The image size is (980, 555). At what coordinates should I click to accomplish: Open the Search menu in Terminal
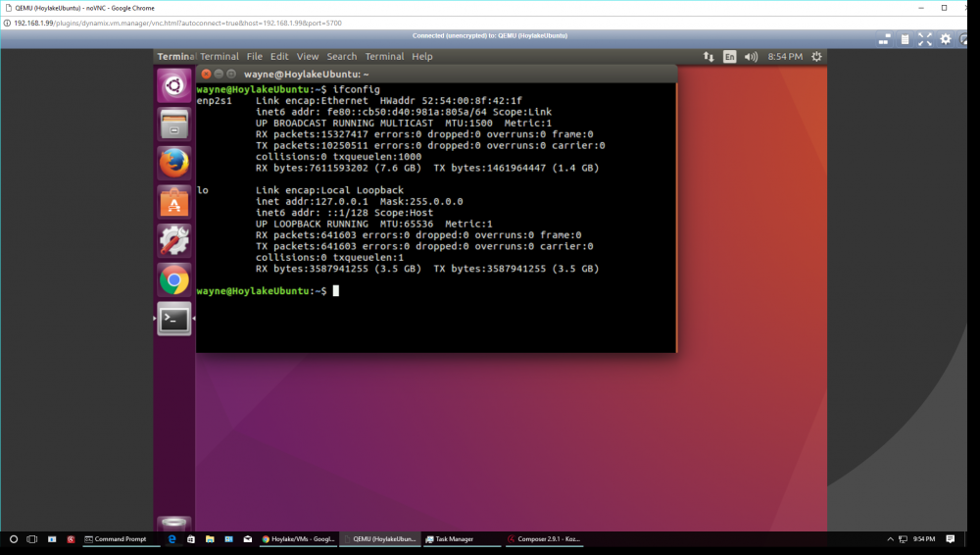pyautogui.click(x=342, y=56)
